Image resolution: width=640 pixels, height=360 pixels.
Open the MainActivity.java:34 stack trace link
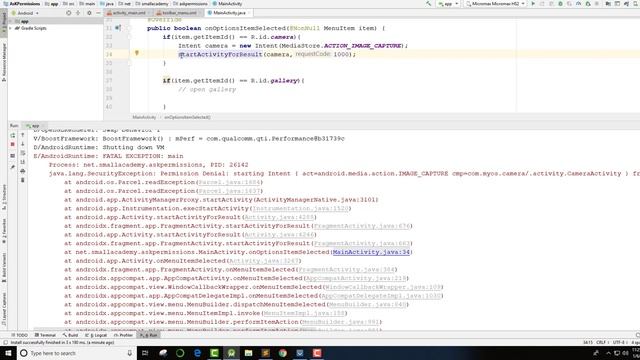371,252
